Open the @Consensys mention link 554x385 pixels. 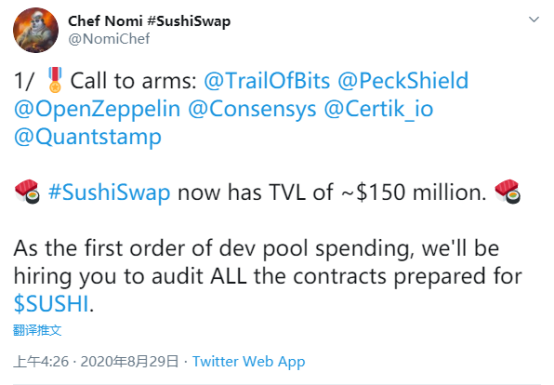click(x=252, y=109)
